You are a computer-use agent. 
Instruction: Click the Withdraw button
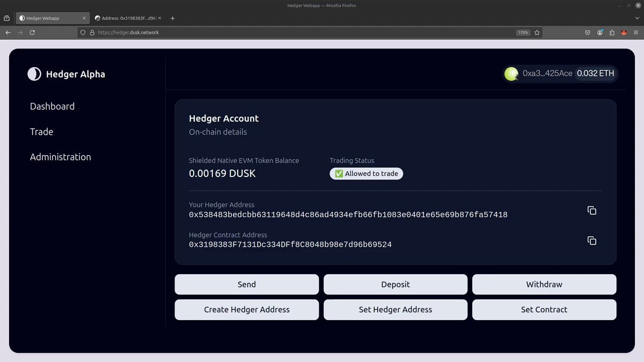(544, 284)
